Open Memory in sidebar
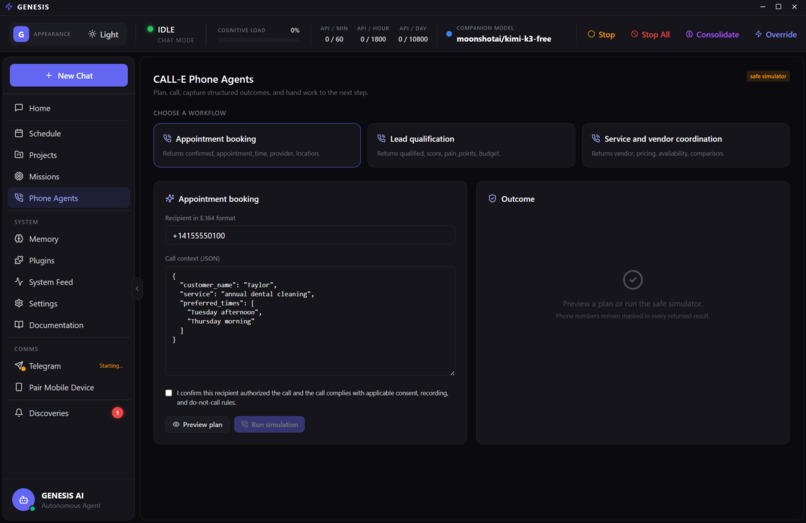 click(69, 239)
